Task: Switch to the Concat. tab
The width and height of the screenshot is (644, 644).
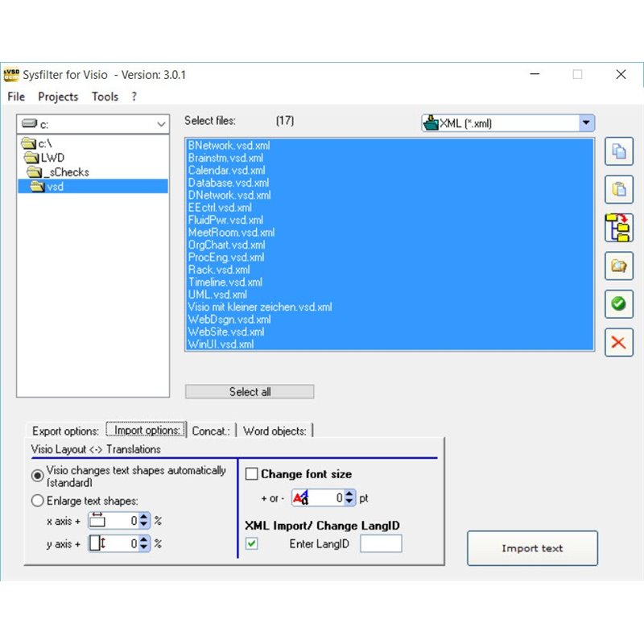Action: 211,431
